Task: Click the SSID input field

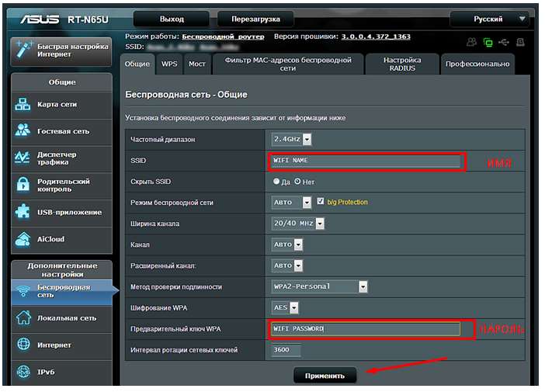Action: [x=366, y=161]
